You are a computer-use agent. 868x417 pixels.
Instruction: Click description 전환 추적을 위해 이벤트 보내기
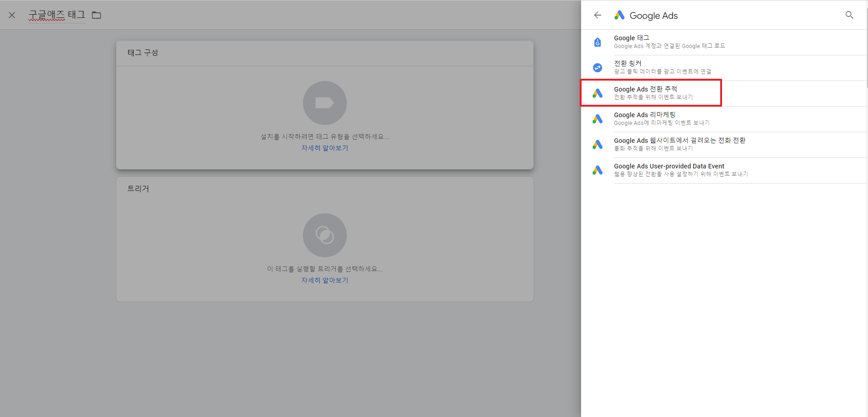pyautogui.click(x=653, y=97)
